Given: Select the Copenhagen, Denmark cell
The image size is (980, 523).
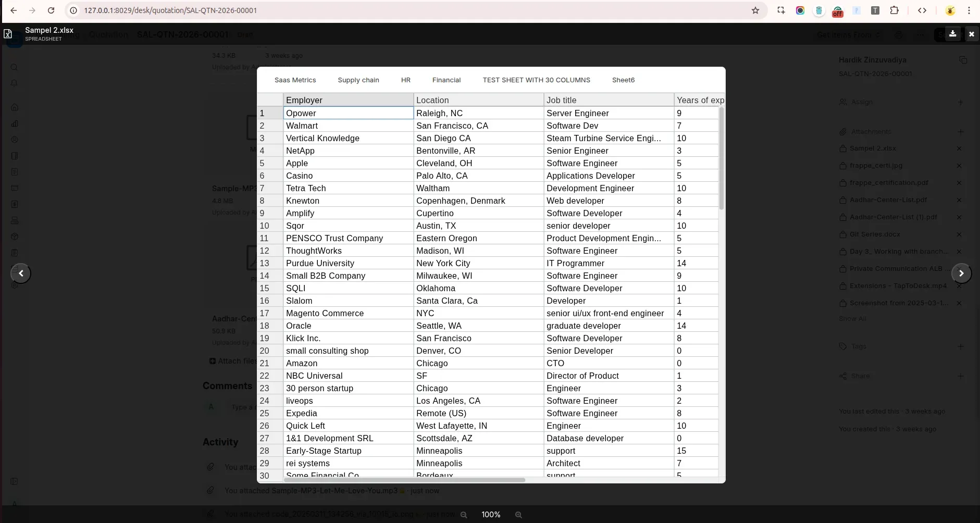Looking at the screenshot, I should [479, 201].
